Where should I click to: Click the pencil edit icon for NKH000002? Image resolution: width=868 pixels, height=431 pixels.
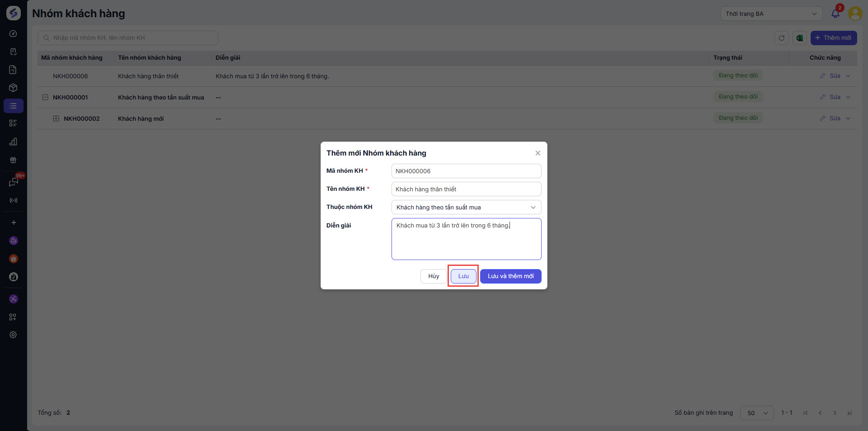tap(822, 118)
